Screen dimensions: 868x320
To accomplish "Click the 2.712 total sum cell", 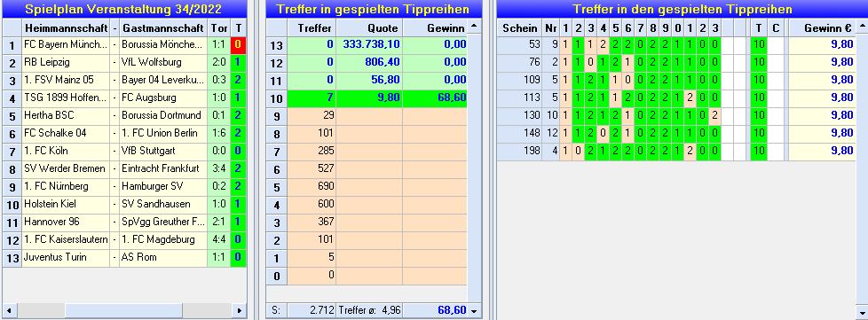I will tap(312, 310).
